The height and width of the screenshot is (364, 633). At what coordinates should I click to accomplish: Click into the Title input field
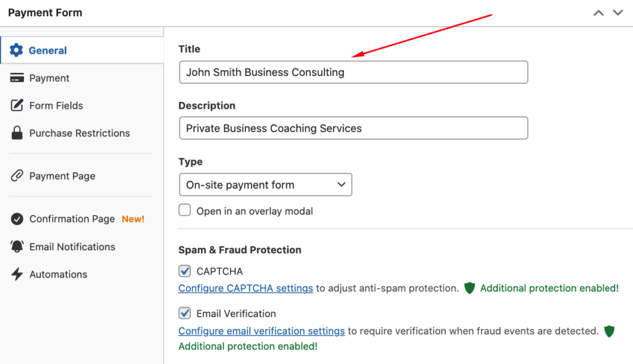[x=353, y=72]
